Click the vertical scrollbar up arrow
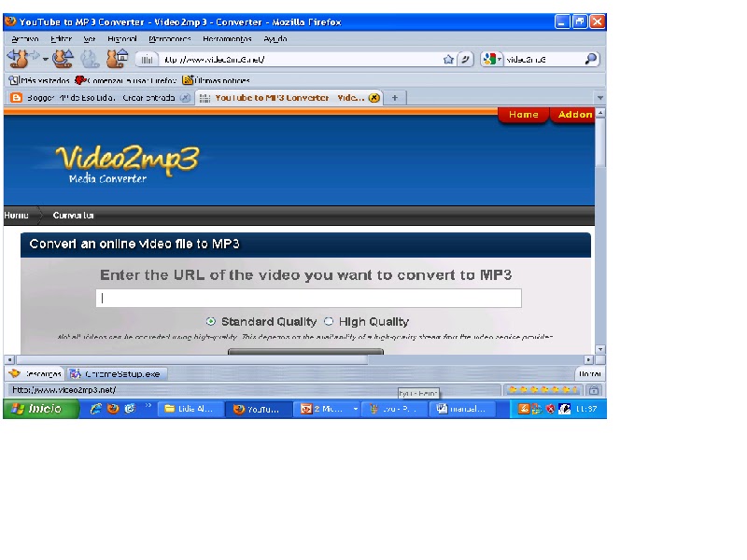This screenshot has height=560, width=747. pos(600,113)
